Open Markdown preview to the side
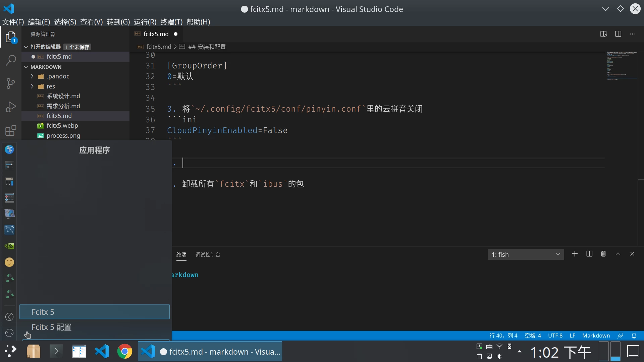Viewport: 644px width, 362px height. (x=603, y=34)
